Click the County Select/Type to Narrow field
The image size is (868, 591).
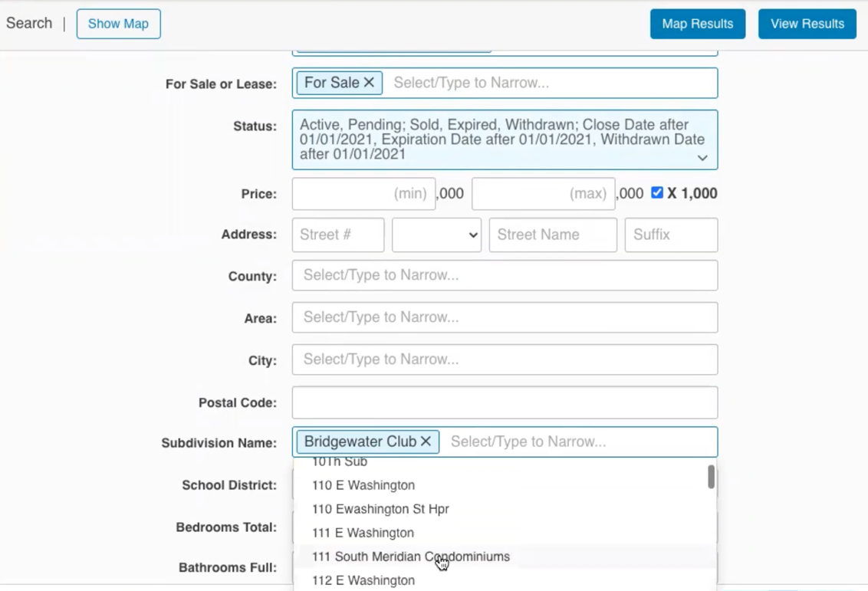coord(504,274)
